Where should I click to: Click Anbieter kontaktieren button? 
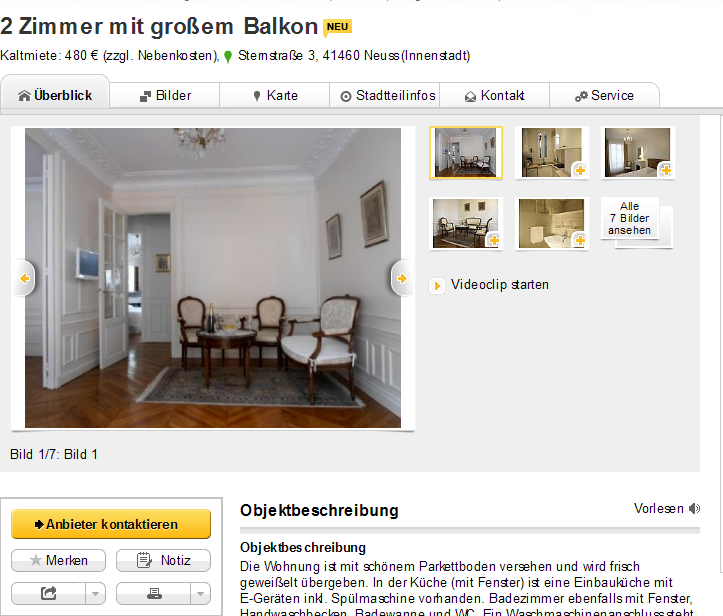click(x=111, y=524)
